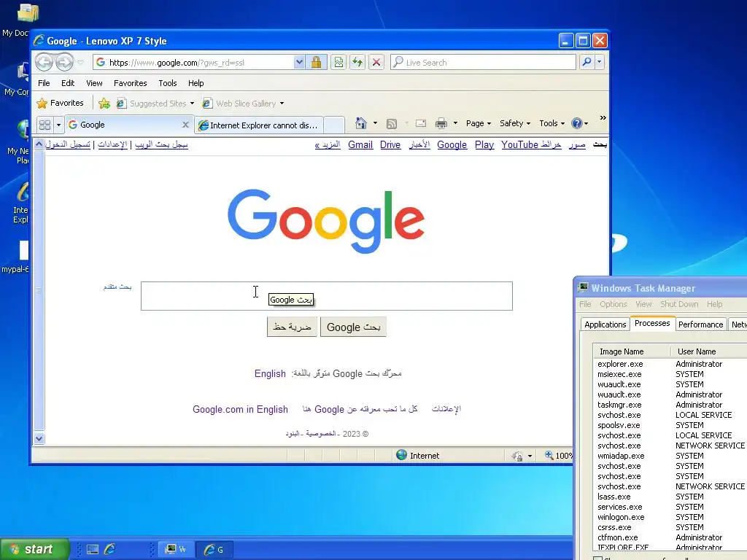Click Show Desktop icon in Quick Launch
The image size is (747, 560).
pyautogui.click(x=93, y=550)
